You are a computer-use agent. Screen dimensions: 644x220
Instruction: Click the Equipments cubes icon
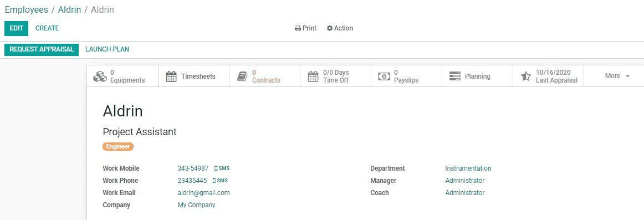100,76
